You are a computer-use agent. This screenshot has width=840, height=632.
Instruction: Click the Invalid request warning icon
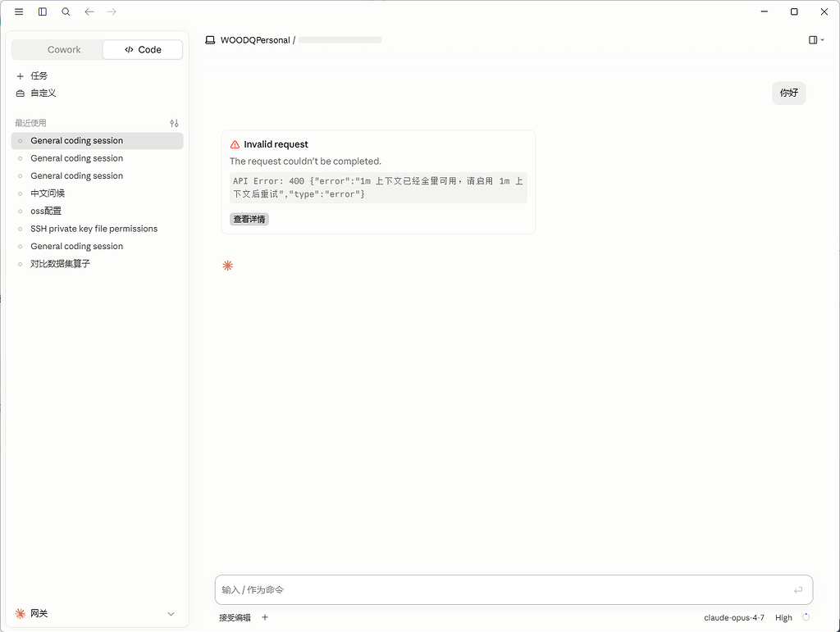tap(235, 144)
